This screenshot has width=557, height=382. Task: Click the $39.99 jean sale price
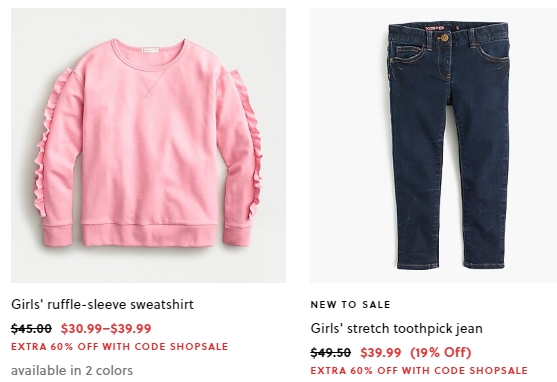point(381,353)
